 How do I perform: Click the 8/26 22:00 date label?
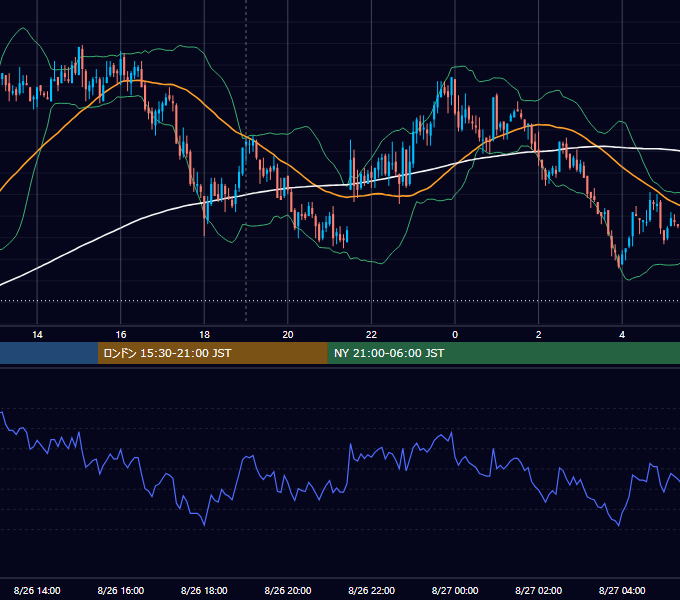pos(371,590)
